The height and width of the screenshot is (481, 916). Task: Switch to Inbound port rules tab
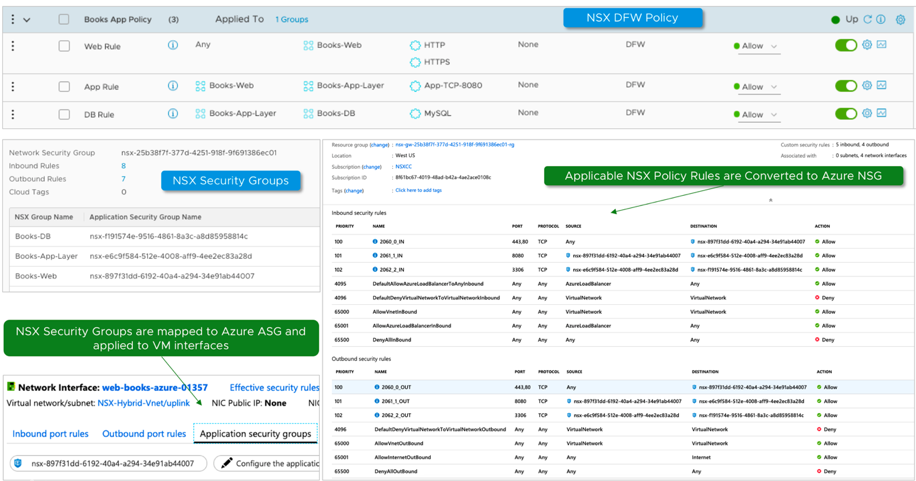50,434
